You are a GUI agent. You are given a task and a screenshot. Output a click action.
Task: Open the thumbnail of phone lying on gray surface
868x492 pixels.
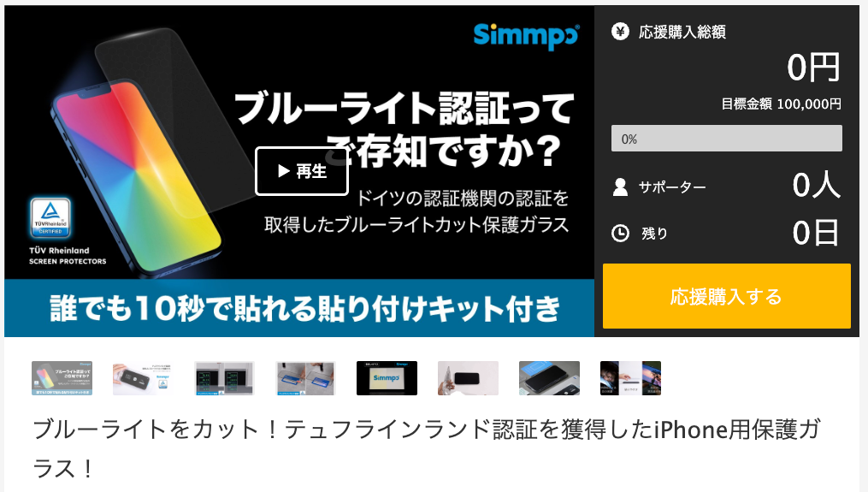(549, 378)
